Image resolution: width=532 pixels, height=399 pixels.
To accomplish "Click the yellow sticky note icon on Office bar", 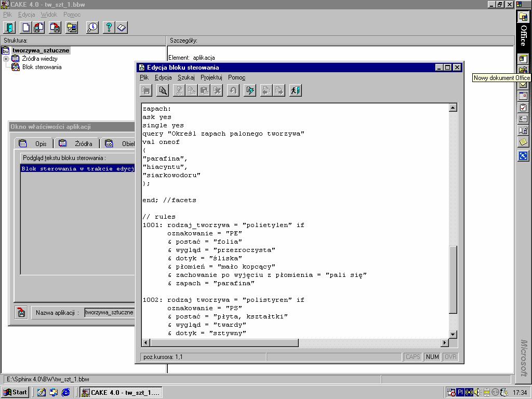I will tap(523, 142).
